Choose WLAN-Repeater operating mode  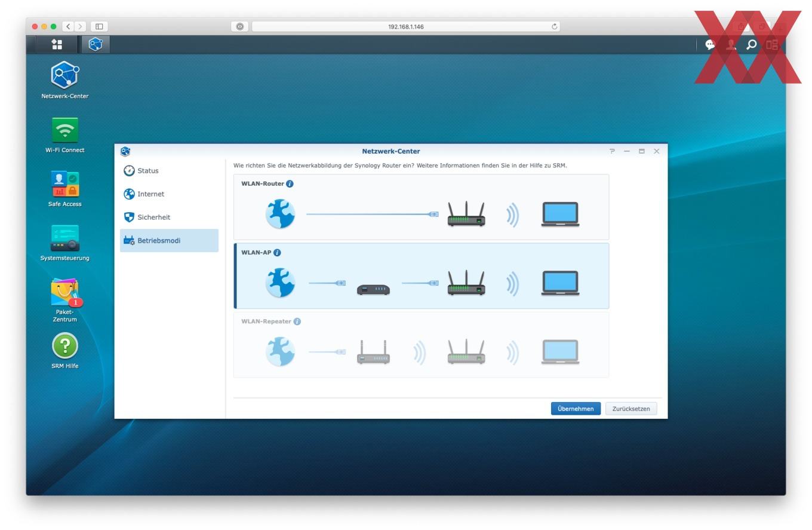coord(421,345)
